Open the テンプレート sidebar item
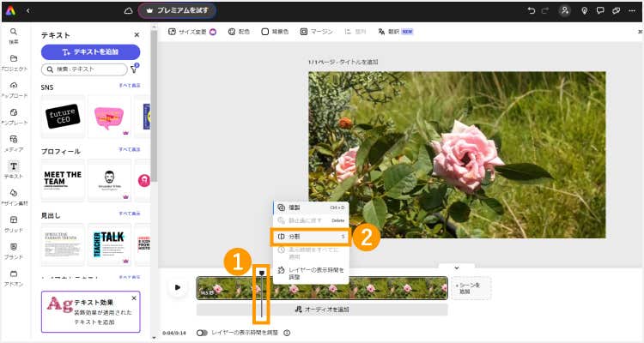 point(14,117)
